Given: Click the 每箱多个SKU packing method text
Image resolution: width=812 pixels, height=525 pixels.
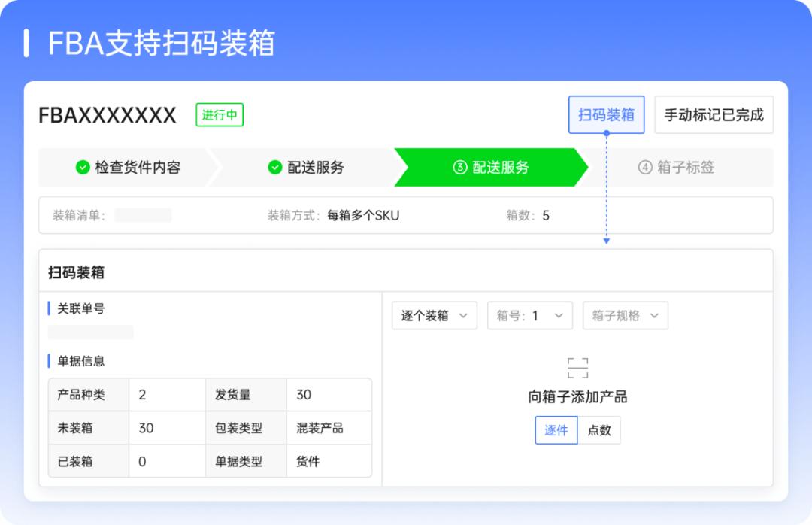Looking at the screenshot, I should tap(363, 216).
